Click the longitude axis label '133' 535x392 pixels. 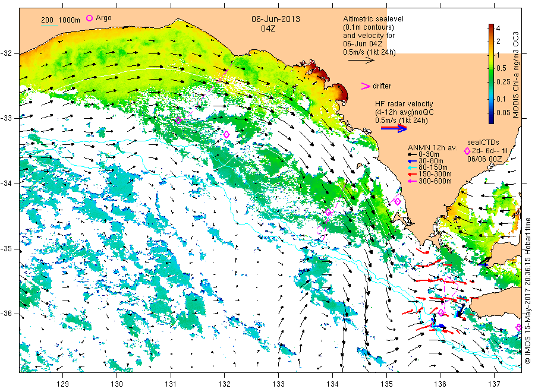pyautogui.click(x=278, y=384)
